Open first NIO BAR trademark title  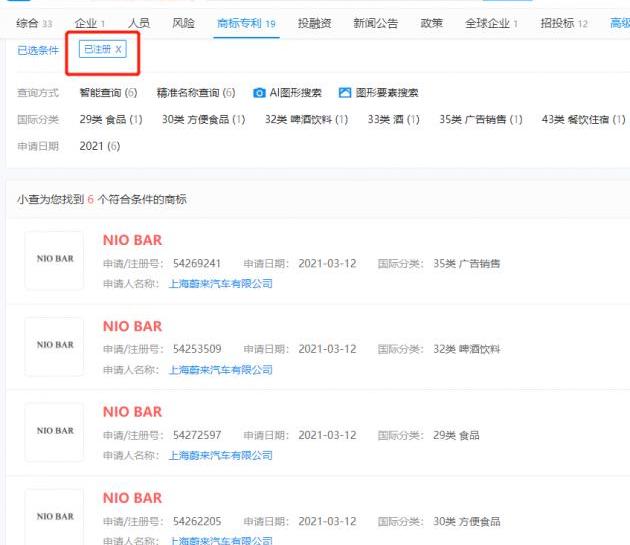pyautogui.click(x=132, y=241)
